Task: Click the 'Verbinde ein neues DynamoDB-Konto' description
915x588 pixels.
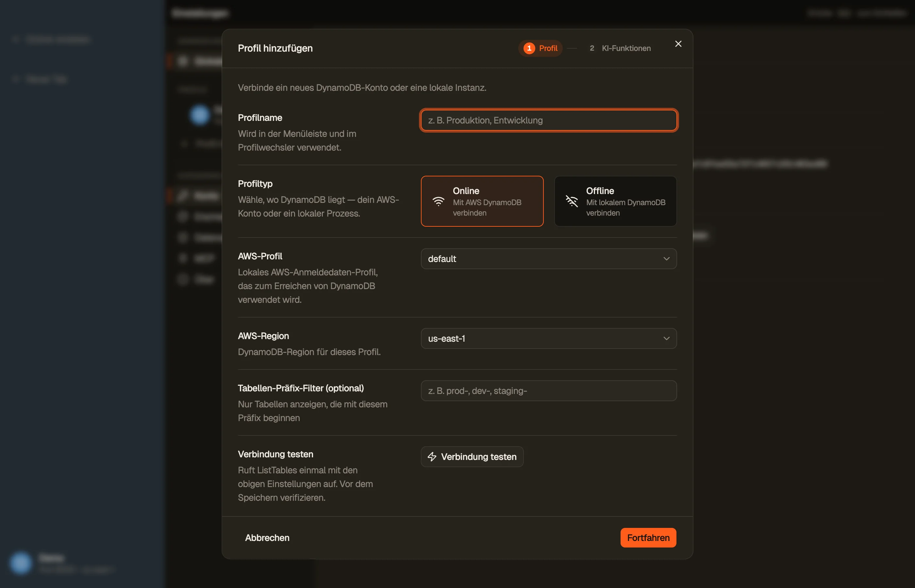Action: point(362,88)
